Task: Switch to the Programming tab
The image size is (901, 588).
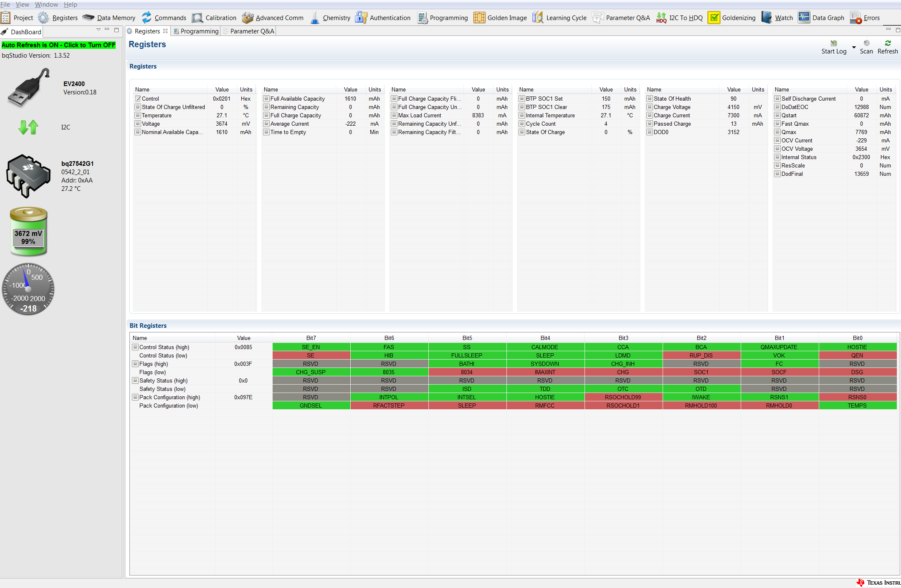Action: 196,31
